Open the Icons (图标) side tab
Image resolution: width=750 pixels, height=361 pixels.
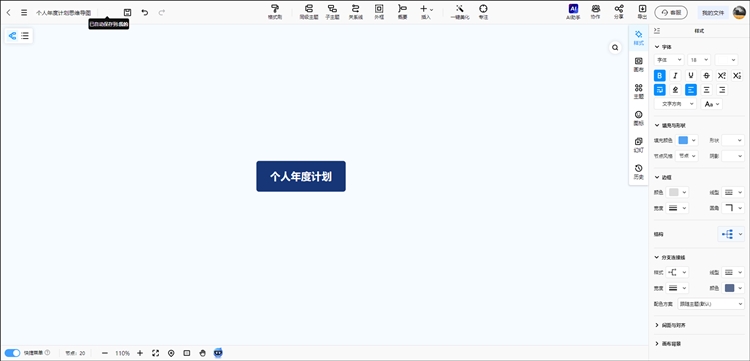[x=639, y=118]
